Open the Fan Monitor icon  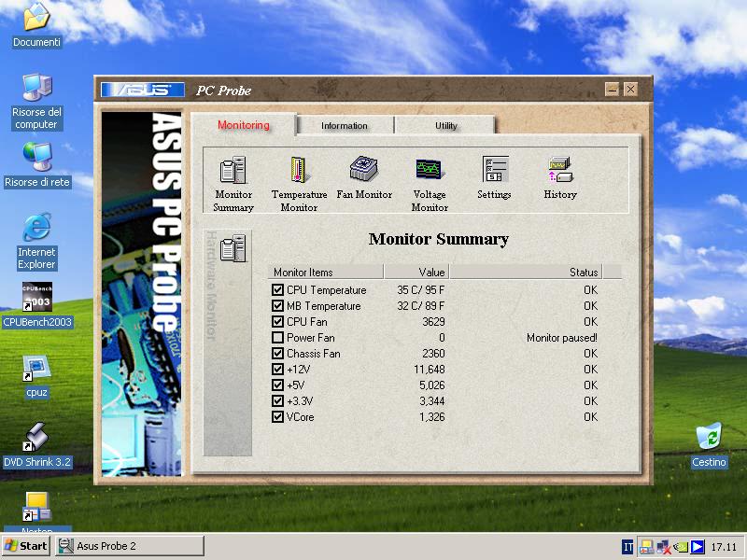364,169
